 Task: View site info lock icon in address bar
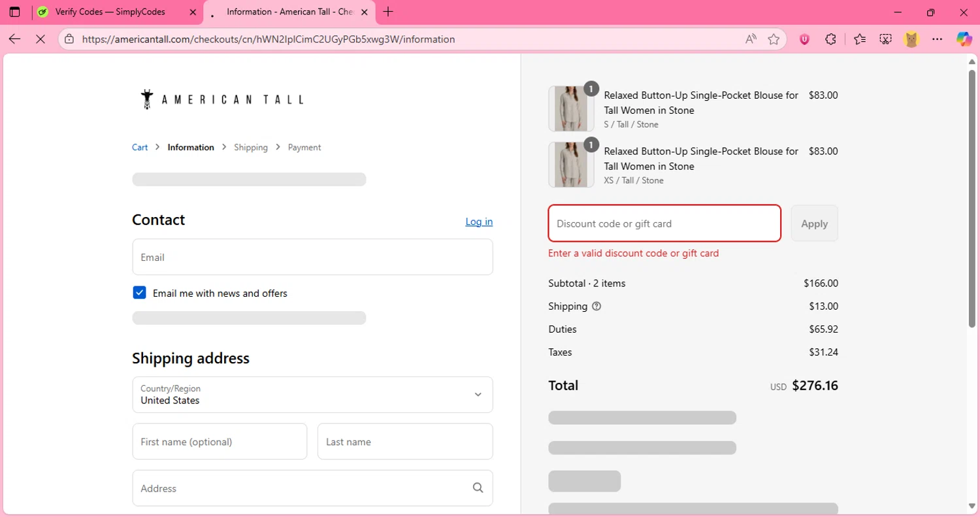[x=69, y=39]
